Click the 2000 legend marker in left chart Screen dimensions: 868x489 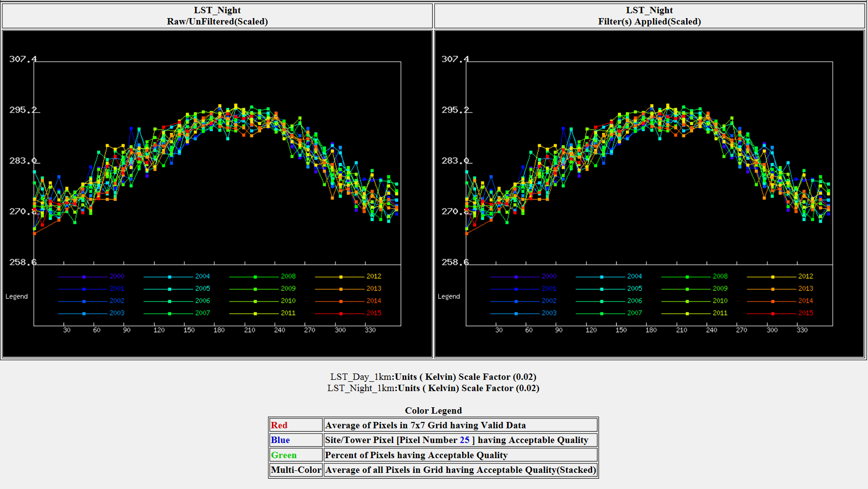84,277
